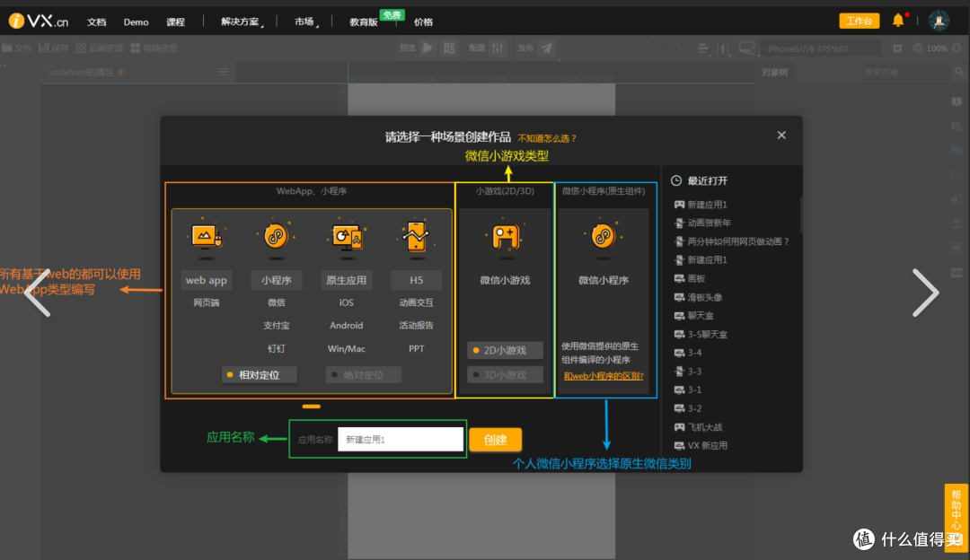
Task: Choose 绝对定位 radio option
Action: click(364, 374)
